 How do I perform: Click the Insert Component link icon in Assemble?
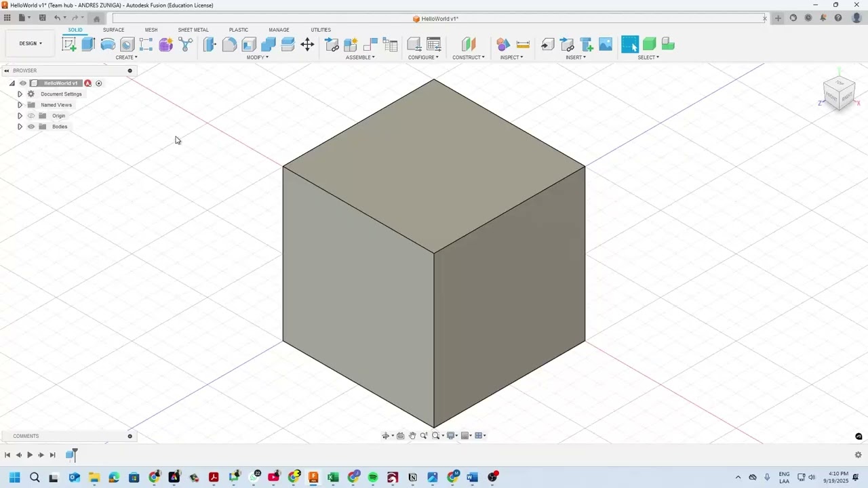pyautogui.click(x=332, y=45)
